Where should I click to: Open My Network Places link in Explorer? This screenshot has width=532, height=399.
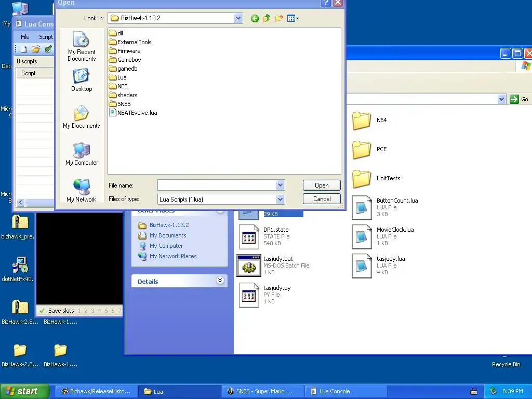click(173, 257)
